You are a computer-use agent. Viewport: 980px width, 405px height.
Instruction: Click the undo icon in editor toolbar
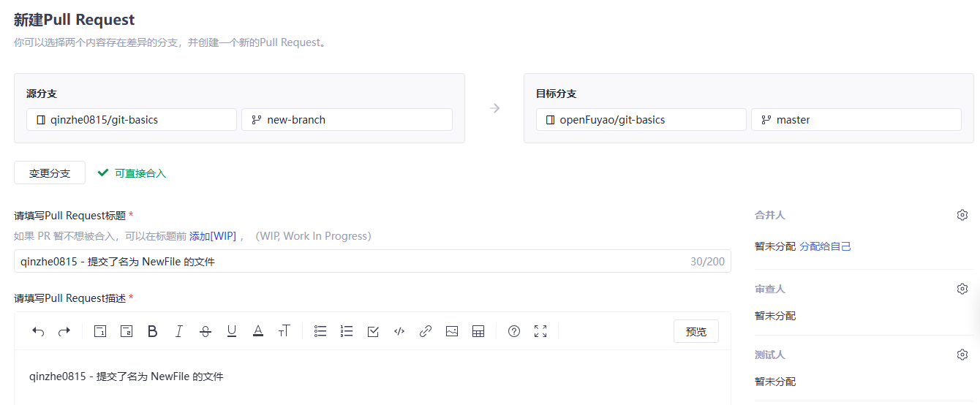(x=38, y=331)
